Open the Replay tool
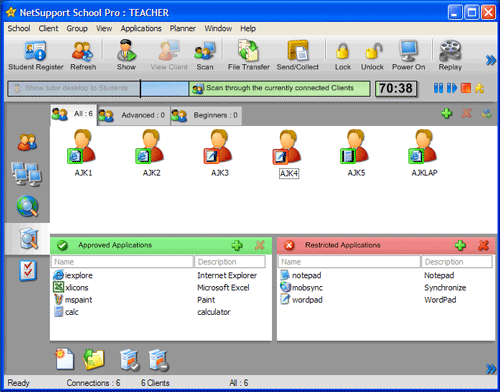This screenshot has height=392, width=500. [x=450, y=55]
